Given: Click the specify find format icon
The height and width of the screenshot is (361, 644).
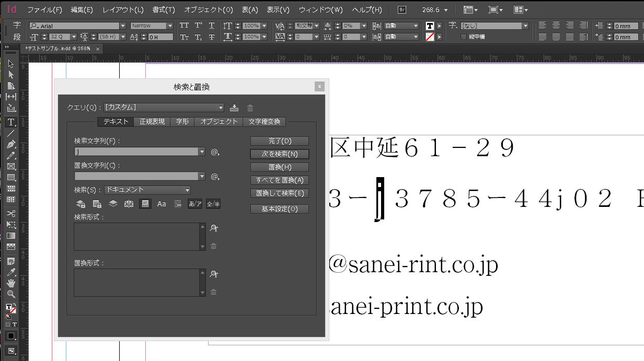Looking at the screenshot, I should click(x=213, y=228).
